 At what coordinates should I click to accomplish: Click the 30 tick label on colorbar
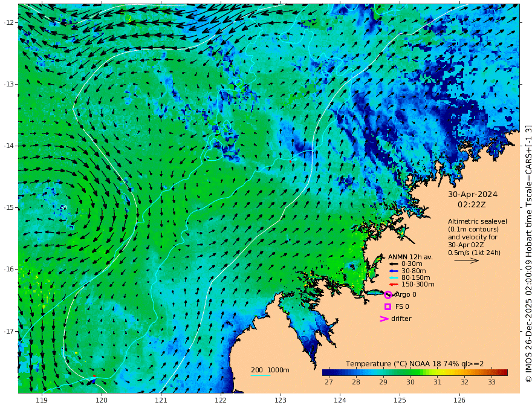tap(410, 382)
